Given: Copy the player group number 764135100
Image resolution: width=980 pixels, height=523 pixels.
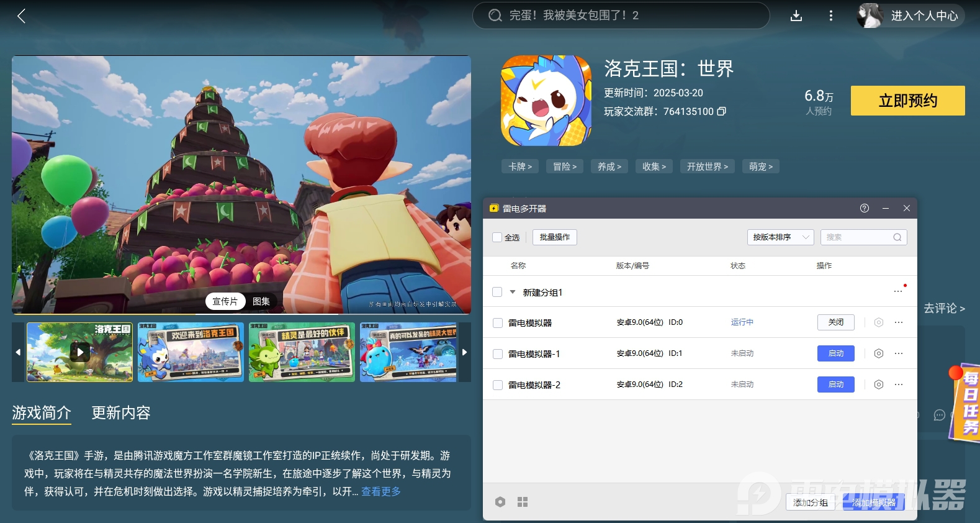Looking at the screenshot, I should (721, 111).
